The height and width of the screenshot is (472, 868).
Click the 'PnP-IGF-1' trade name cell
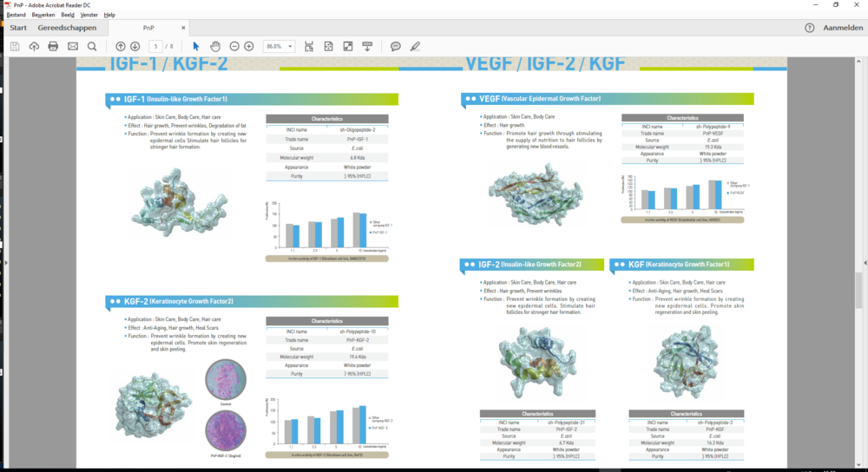358,140
